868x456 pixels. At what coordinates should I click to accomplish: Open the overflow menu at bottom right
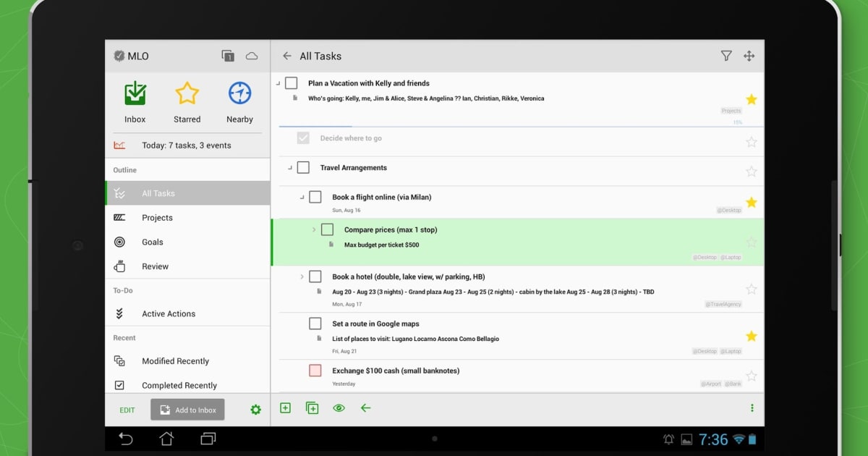pyautogui.click(x=752, y=408)
